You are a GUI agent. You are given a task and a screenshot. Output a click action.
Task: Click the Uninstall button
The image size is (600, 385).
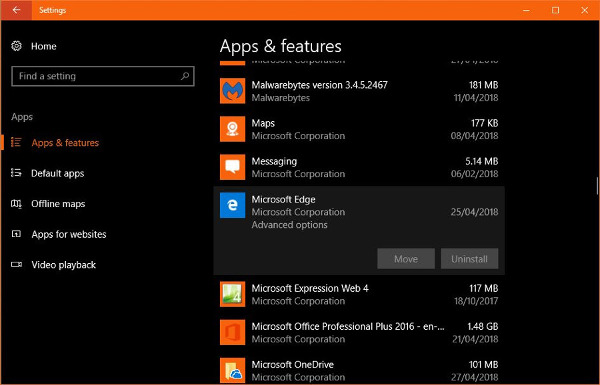470,259
